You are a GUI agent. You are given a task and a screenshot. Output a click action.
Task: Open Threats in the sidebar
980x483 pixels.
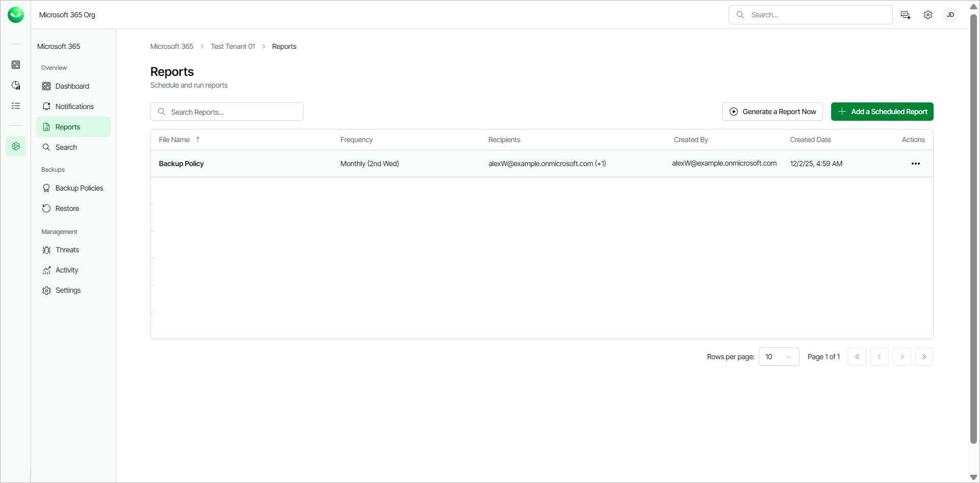point(67,250)
